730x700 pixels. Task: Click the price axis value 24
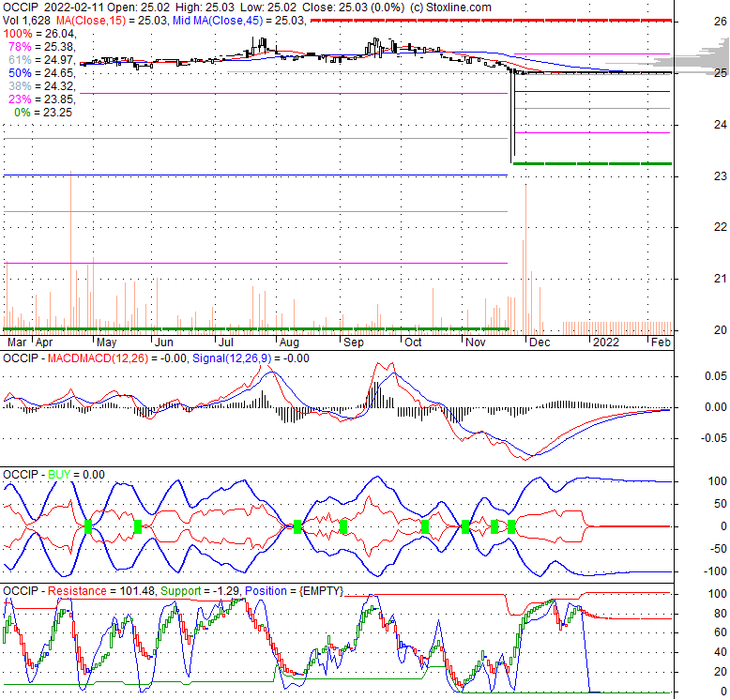[x=721, y=125]
